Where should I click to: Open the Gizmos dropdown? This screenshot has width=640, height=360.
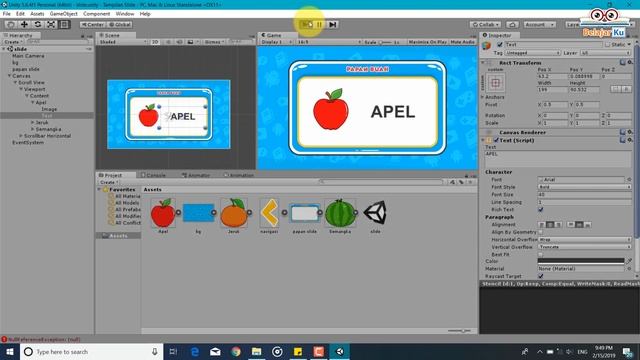tap(214, 42)
